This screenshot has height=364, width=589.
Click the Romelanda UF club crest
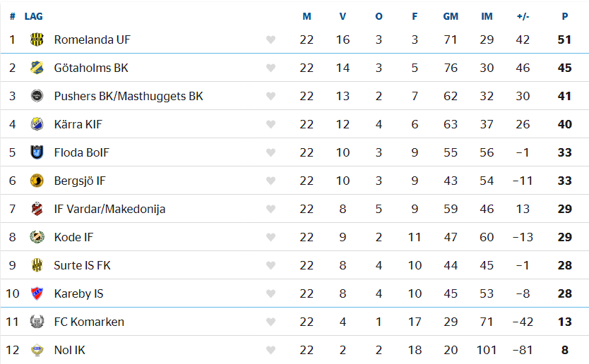(x=37, y=40)
